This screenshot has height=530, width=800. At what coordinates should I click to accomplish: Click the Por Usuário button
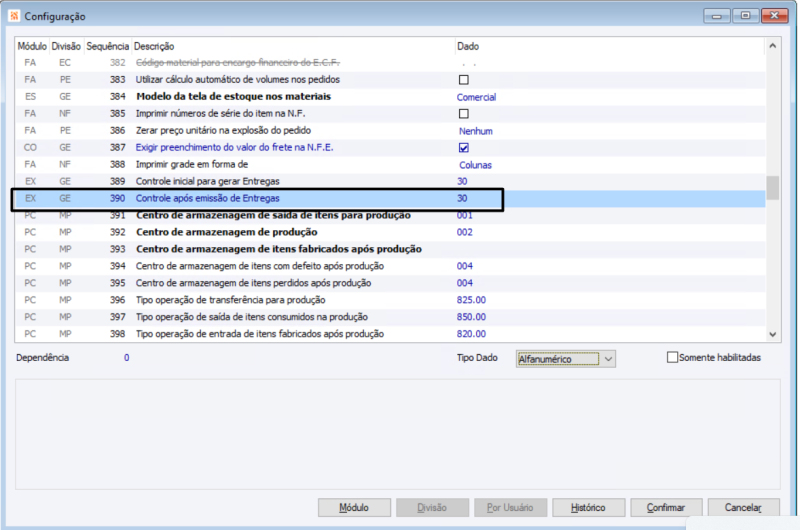click(x=510, y=508)
